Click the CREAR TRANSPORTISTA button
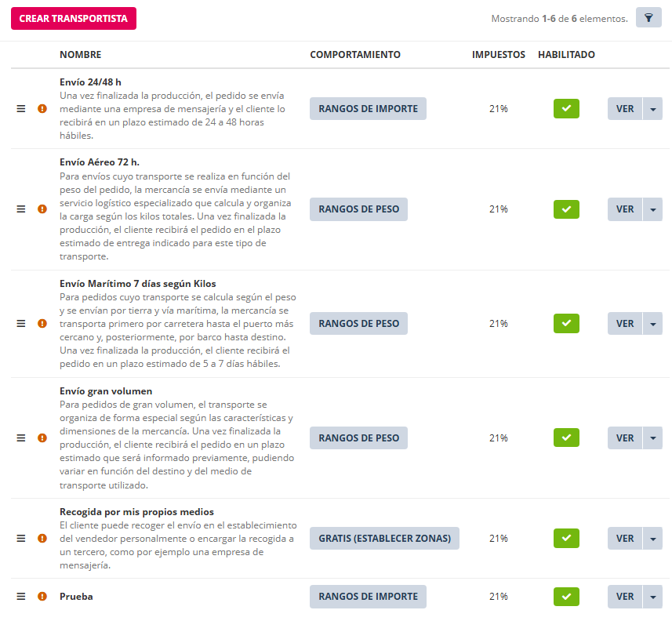 pyautogui.click(x=74, y=19)
